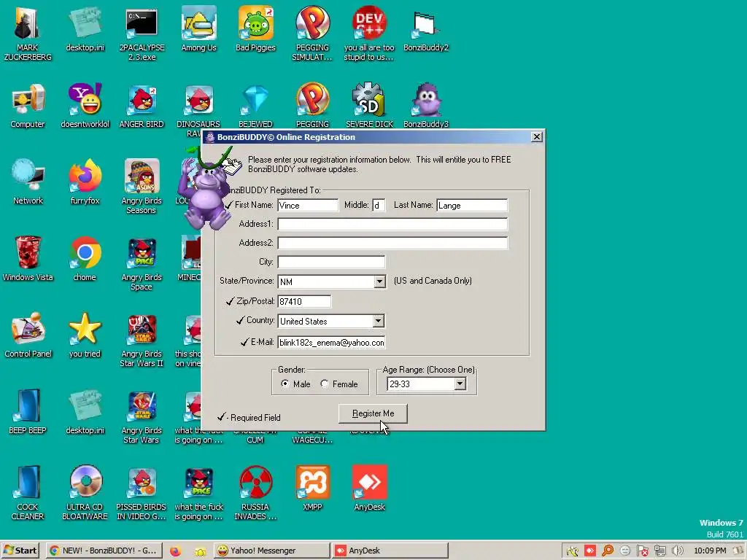The height and width of the screenshot is (560, 747).
Task: Click the volume speaker tray icon
Action: tap(677, 551)
